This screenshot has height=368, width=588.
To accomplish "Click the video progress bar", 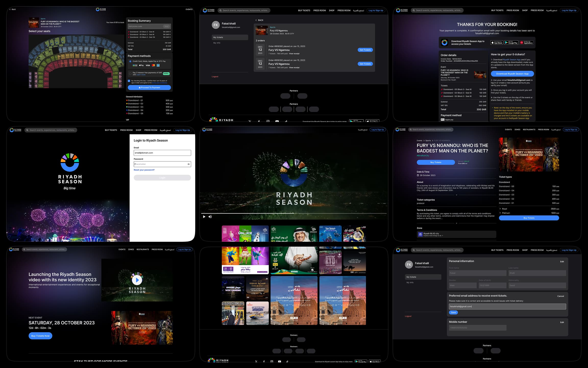I will coord(293,213).
